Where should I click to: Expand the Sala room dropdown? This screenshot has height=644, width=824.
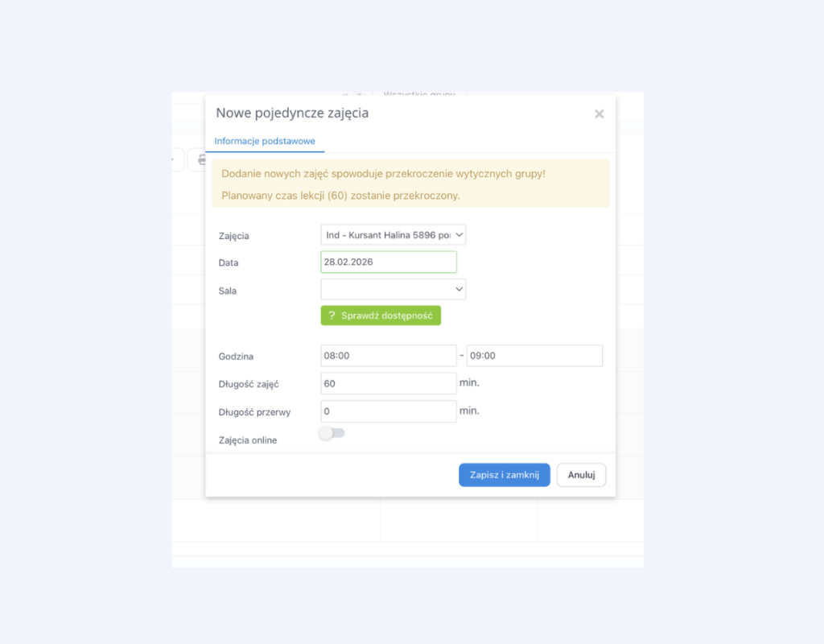(393, 289)
